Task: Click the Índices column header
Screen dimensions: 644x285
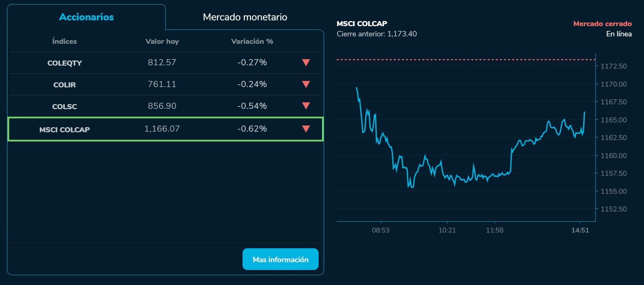Action: pos(65,41)
